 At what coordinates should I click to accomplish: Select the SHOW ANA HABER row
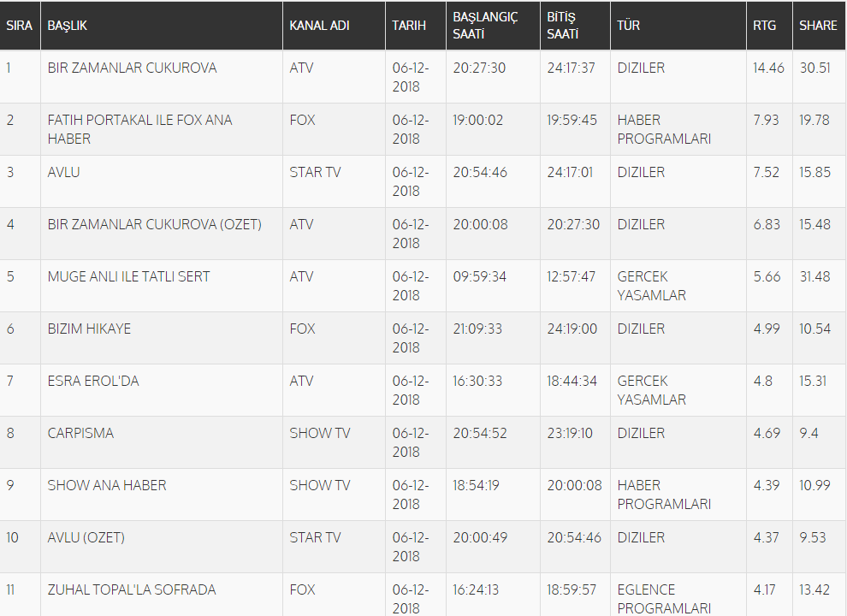pos(107,486)
